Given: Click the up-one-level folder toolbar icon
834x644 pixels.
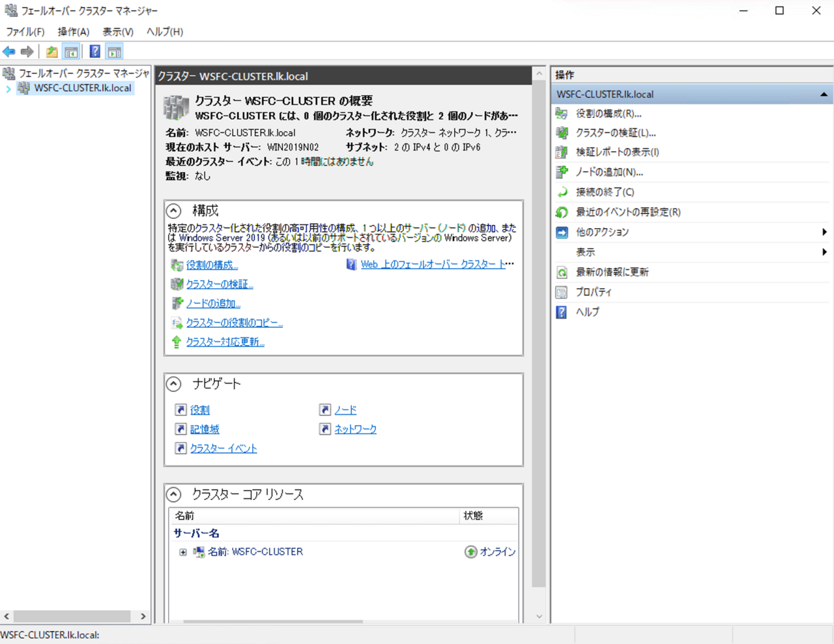Looking at the screenshot, I should pos(51,51).
